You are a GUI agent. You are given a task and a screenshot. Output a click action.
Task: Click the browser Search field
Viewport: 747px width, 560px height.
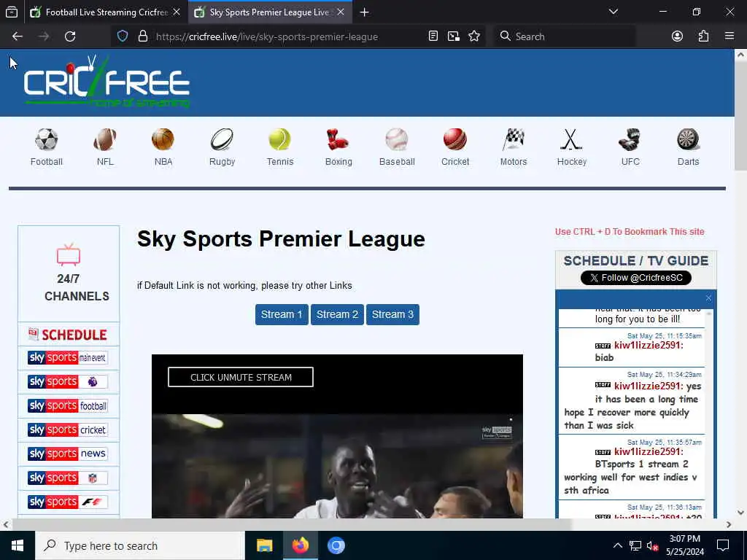tap(565, 36)
